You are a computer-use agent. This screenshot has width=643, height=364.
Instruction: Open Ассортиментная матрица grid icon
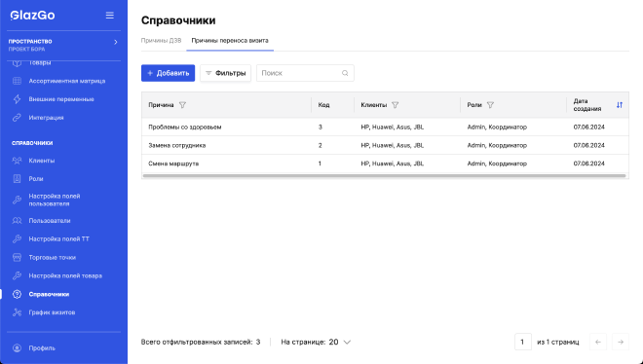pyautogui.click(x=17, y=81)
